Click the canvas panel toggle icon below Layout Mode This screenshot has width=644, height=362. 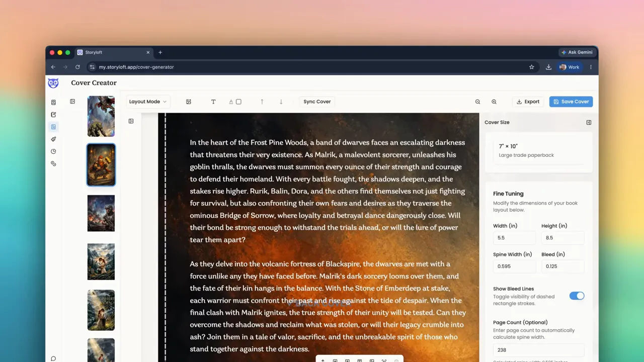[x=131, y=121]
